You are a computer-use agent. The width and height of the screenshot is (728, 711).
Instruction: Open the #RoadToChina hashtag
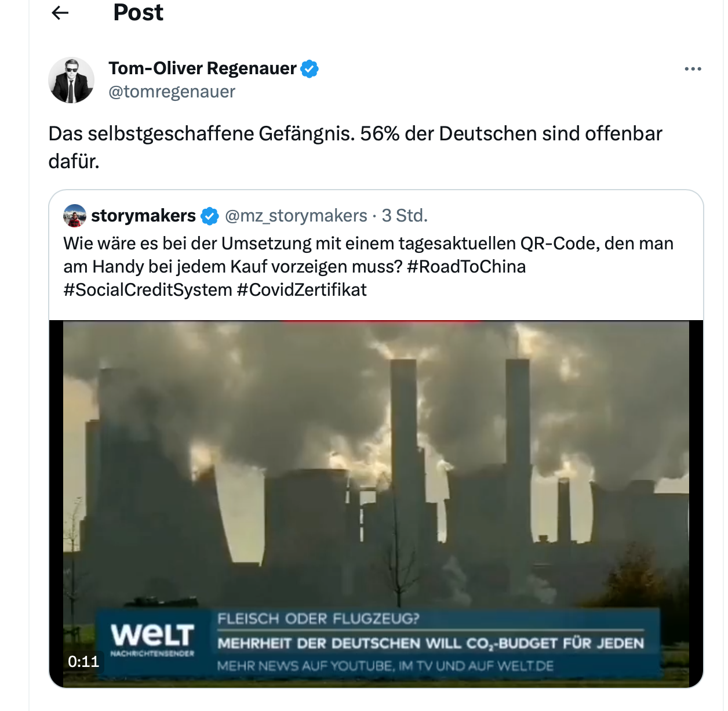tap(467, 267)
